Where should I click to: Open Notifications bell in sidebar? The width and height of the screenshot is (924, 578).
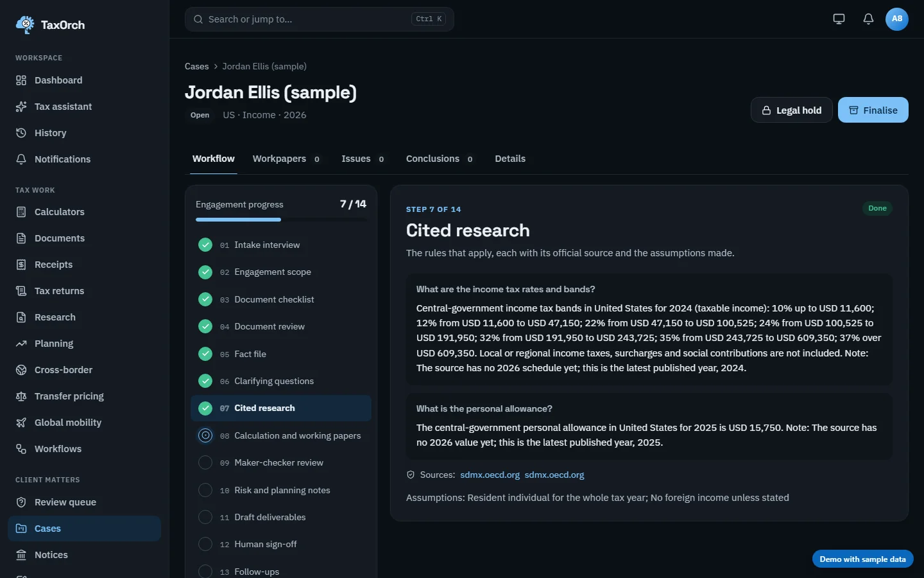[21, 159]
